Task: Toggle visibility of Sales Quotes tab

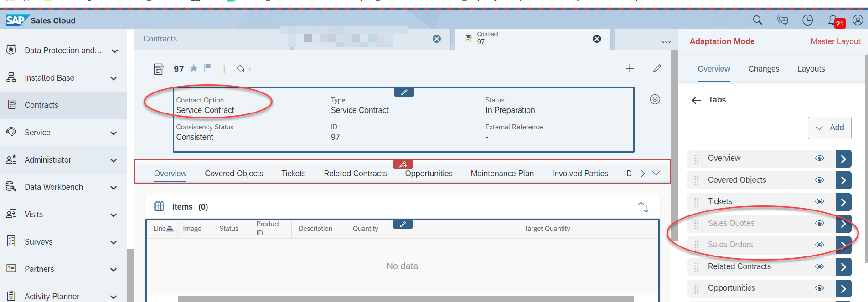Action: tap(820, 224)
